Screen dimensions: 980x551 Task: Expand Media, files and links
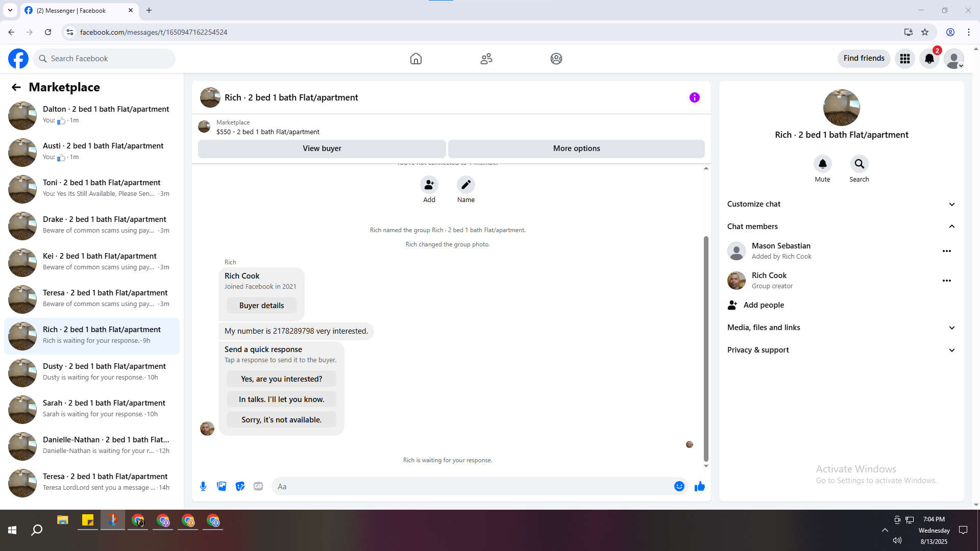tap(841, 328)
